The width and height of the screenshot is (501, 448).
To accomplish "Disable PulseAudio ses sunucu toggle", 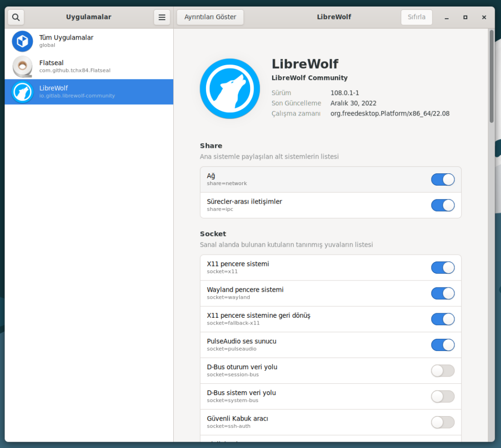I will (442, 345).
